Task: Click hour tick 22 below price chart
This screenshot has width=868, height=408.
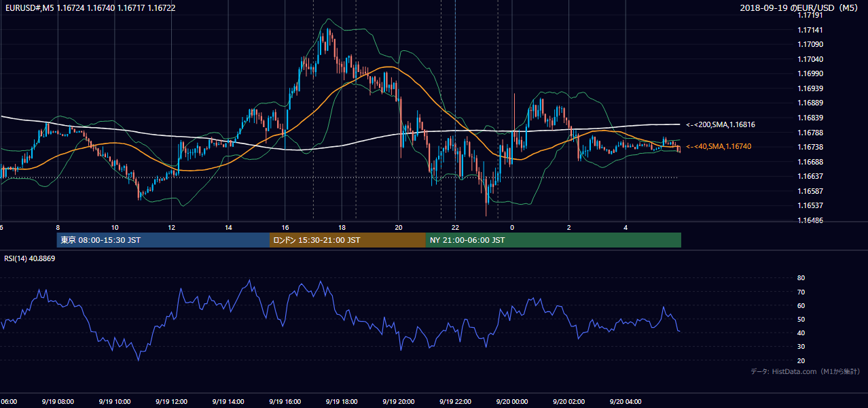Action: point(456,228)
